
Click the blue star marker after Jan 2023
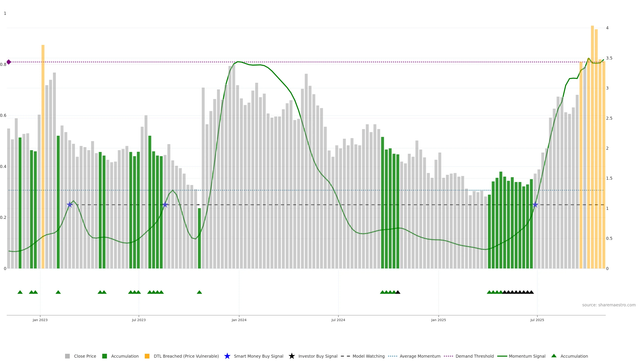click(x=70, y=205)
